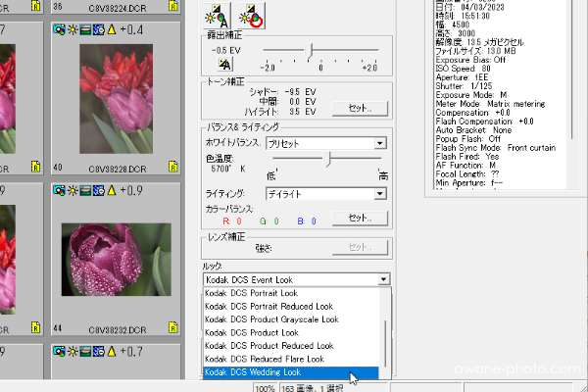The image size is (588, 392).
Task: Select Kodak DCS Product Grayscale Look
Action: (291, 319)
